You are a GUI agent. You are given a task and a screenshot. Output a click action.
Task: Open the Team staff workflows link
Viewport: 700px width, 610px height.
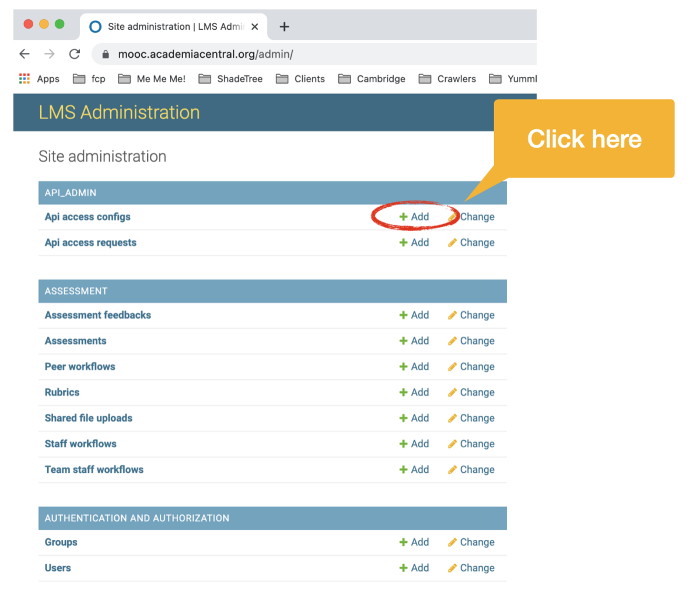click(x=94, y=469)
